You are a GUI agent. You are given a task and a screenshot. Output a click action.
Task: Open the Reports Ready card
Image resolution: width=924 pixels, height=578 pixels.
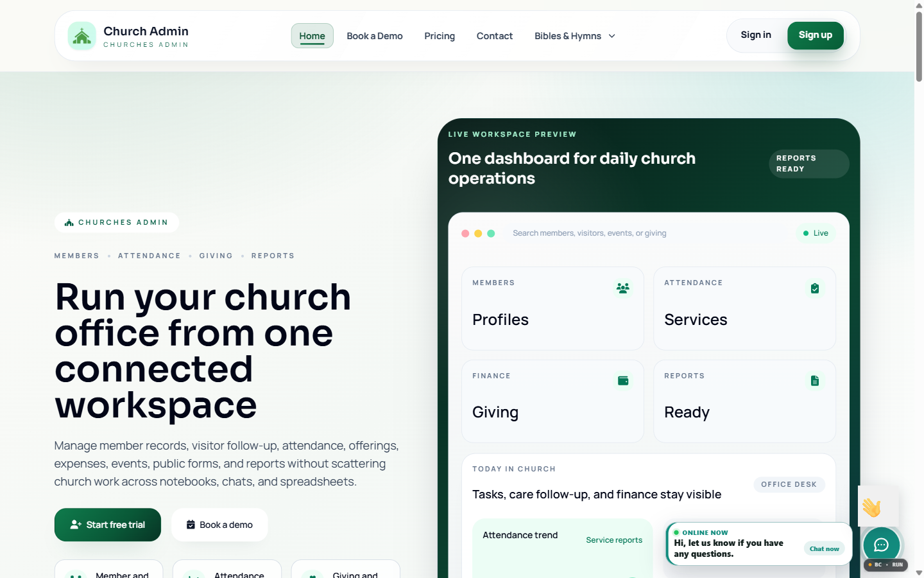point(744,401)
